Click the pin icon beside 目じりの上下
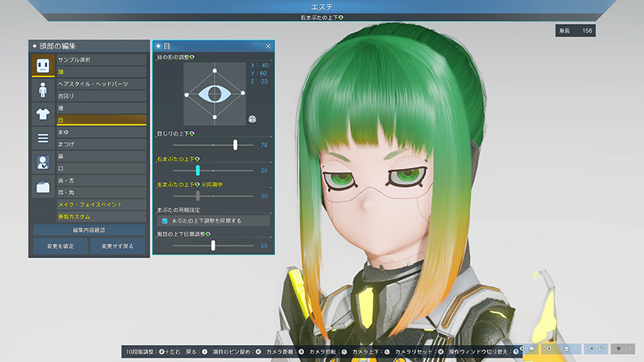Screen dimensions: 644x362 (192, 134)
